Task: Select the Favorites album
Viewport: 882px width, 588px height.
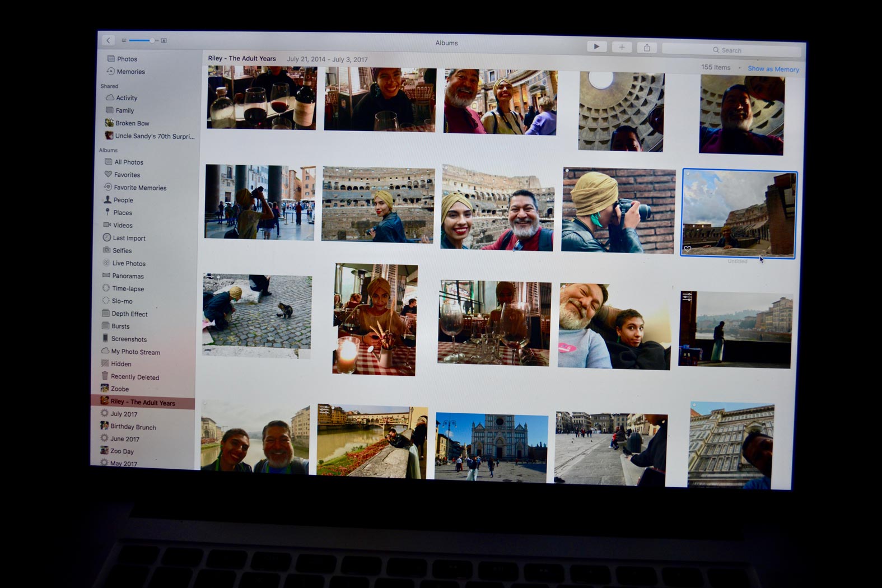Action: pyautogui.click(x=127, y=175)
